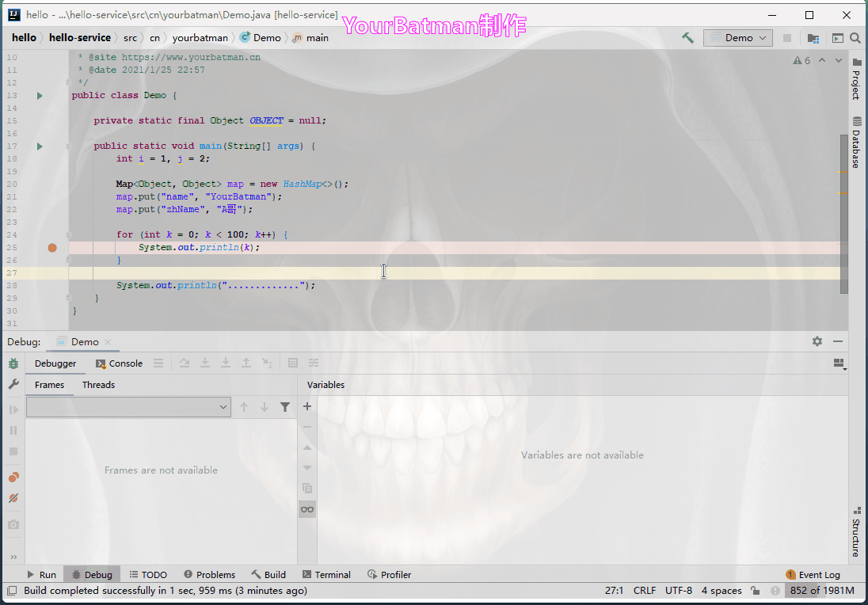The height and width of the screenshot is (605, 868).
Task: Click Show Execution Point icon
Action: (158, 363)
